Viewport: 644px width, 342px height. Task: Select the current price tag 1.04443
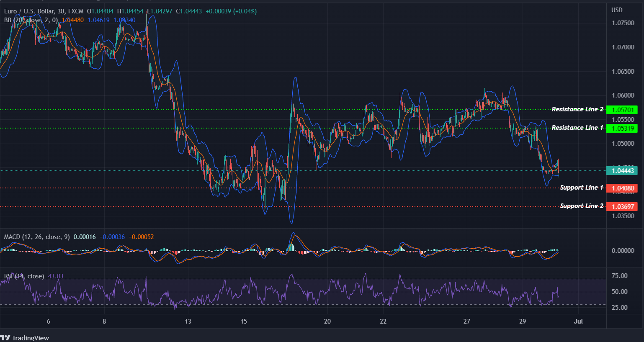(622, 170)
